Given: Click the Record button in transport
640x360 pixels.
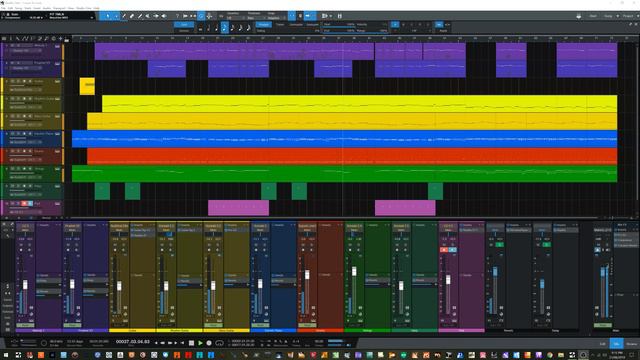Looking at the screenshot, I should [209, 343].
